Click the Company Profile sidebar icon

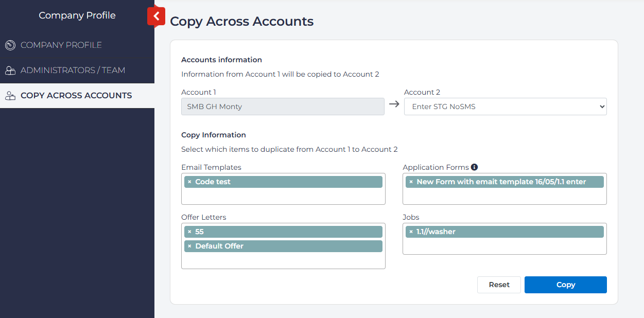(x=10, y=45)
